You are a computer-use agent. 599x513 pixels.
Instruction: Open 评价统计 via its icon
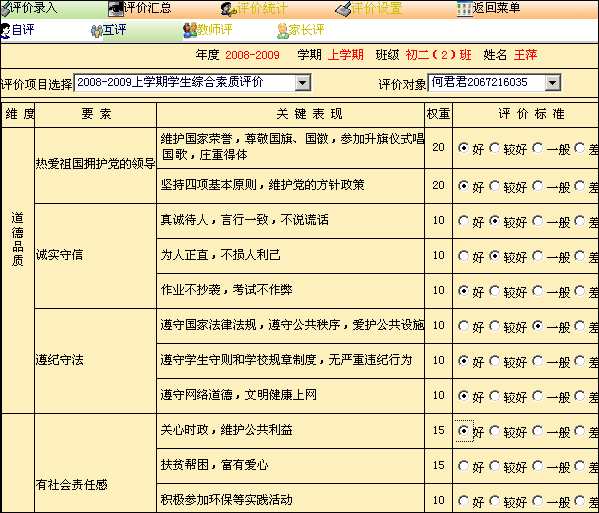pos(229,9)
